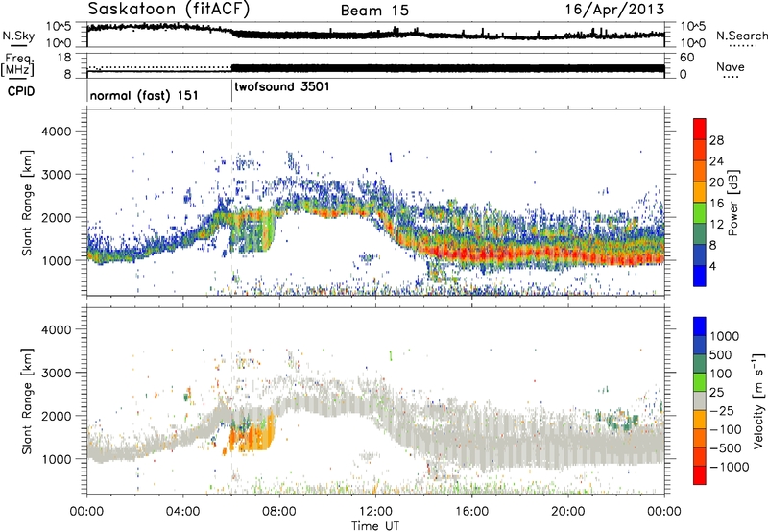The height and width of the screenshot is (532, 768).
Task: Click the 'Beam 15' label
Action: click(374, 11)
